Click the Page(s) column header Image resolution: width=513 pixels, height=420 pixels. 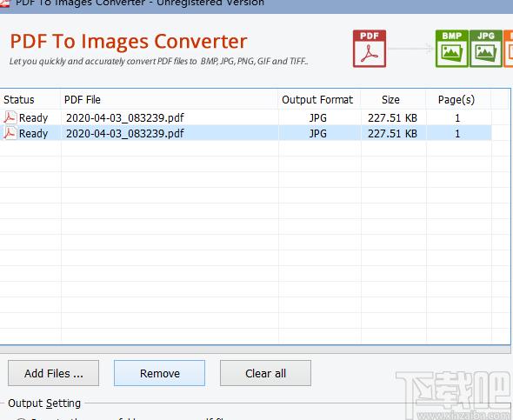tap(458, 99)
